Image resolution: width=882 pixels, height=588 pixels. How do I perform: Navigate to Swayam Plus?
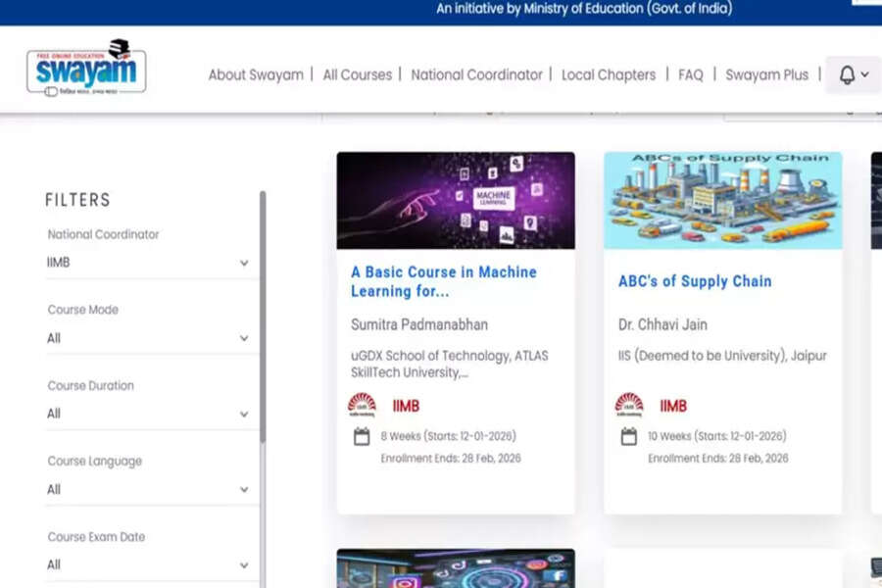(x=766, y=74)
